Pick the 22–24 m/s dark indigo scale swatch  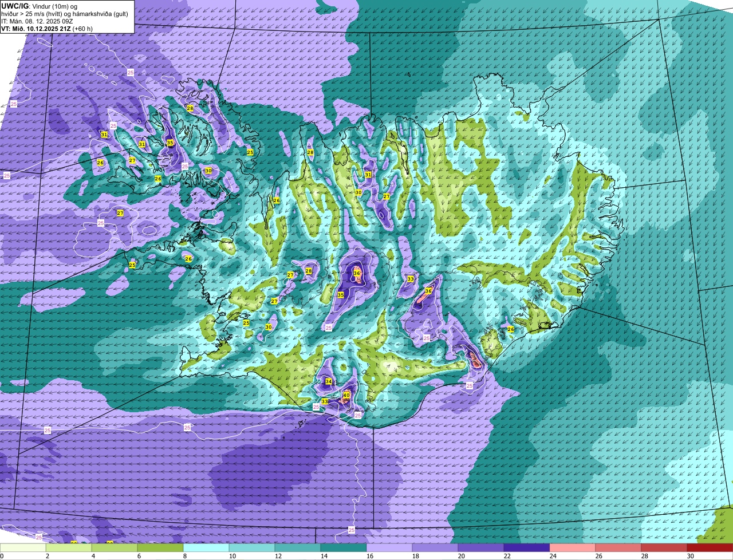click(527, 547)
